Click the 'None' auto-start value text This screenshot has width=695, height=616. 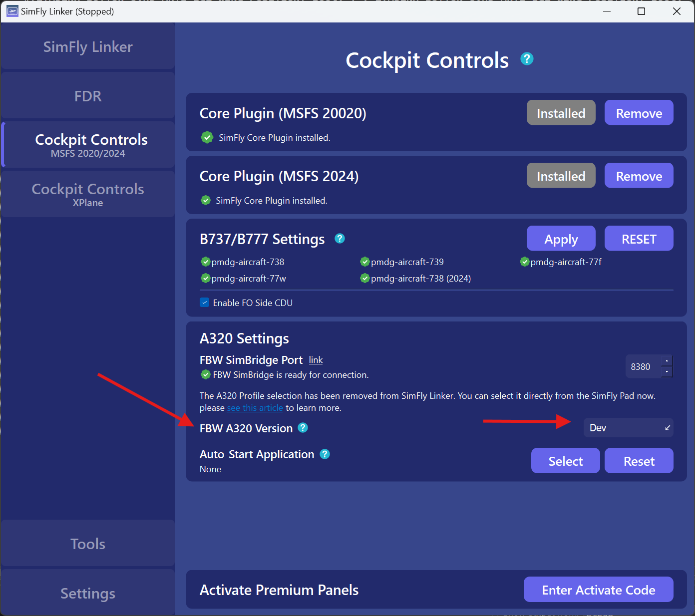point(210,469)
